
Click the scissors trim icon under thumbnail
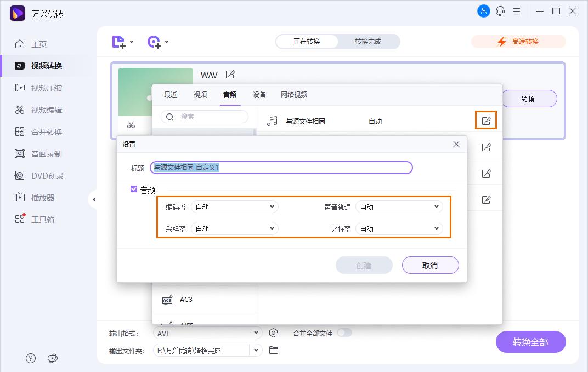pyautogui.click(x=131, y=124)
